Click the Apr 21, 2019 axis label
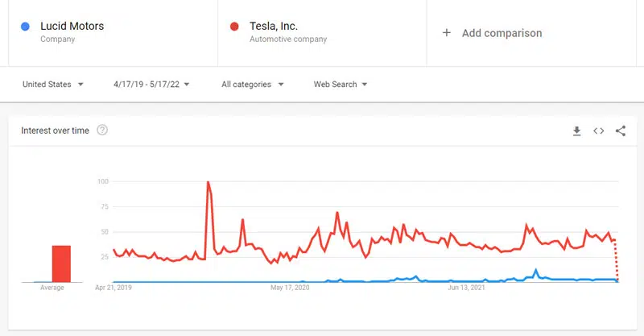This screenshot has width=644, height=336. [114, 287]
